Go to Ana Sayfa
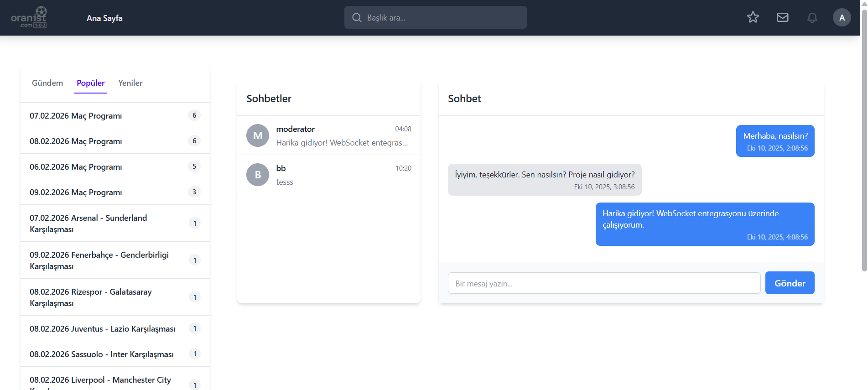The width and height of the screenshot is (868, 390). click(x=104, y=18)
